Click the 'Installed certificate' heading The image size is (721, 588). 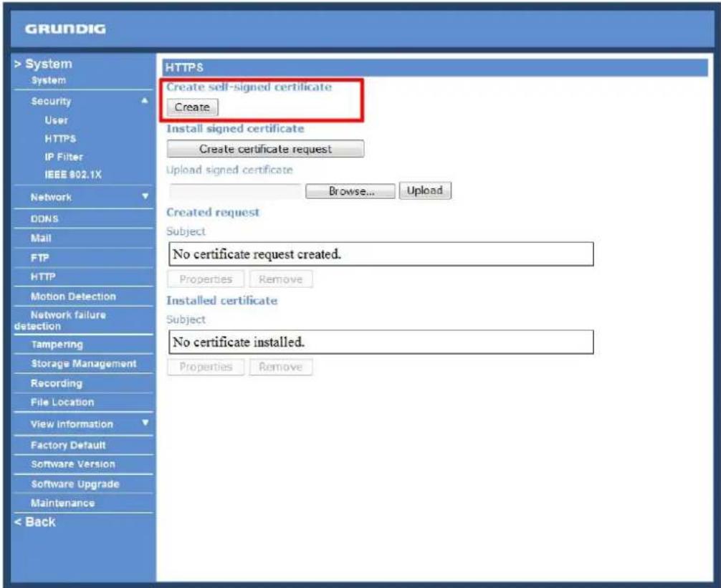click(221, 300)
